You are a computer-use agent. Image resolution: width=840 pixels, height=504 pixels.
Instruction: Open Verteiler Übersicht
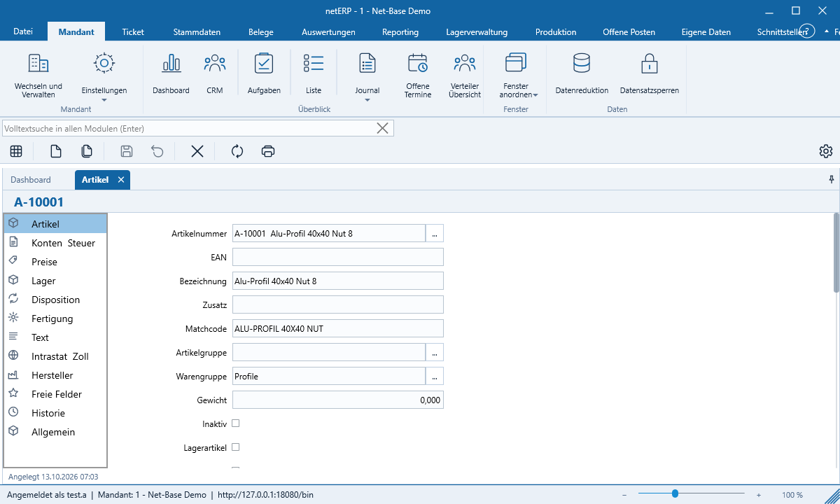[465, 76]
